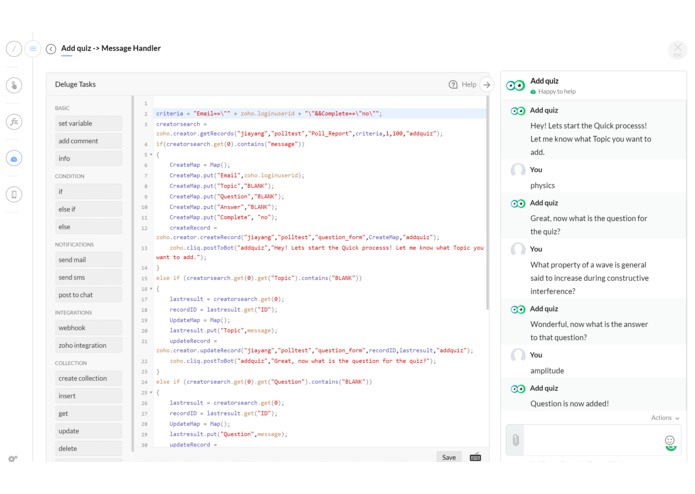Image resolution: width=695 pixels, height=494 pixels.
Task: Select the blue bot icon in sidebar
Action: point(14,158)
